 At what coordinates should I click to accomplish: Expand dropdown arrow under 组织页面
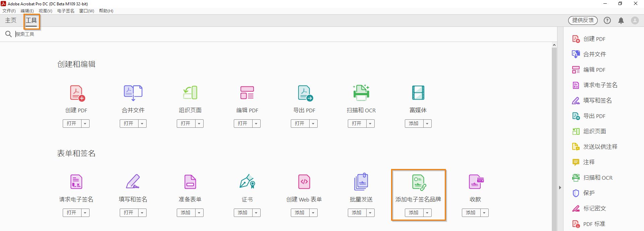(x=199, y=124)
